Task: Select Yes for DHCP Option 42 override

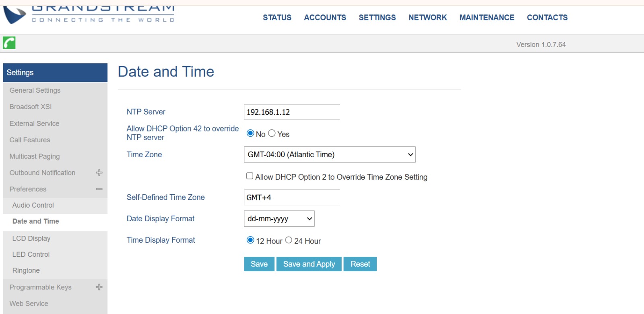Action: point(272,133)
